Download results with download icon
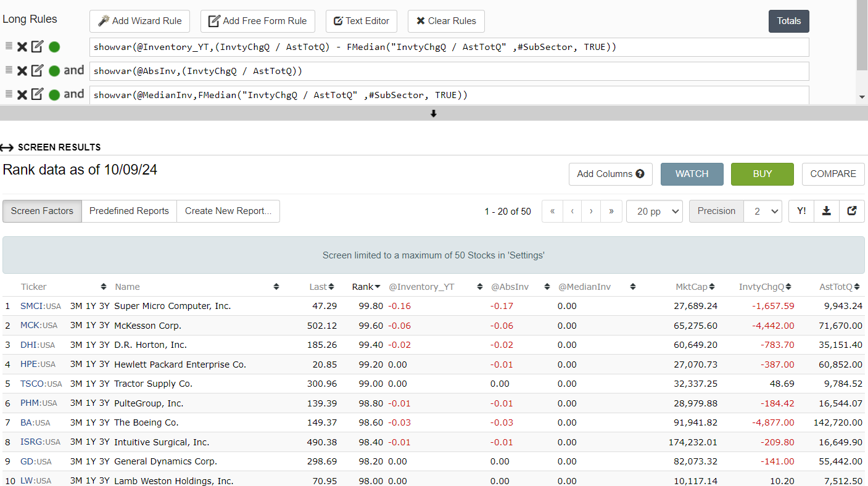The image size is (868, 486). point(827,211)
